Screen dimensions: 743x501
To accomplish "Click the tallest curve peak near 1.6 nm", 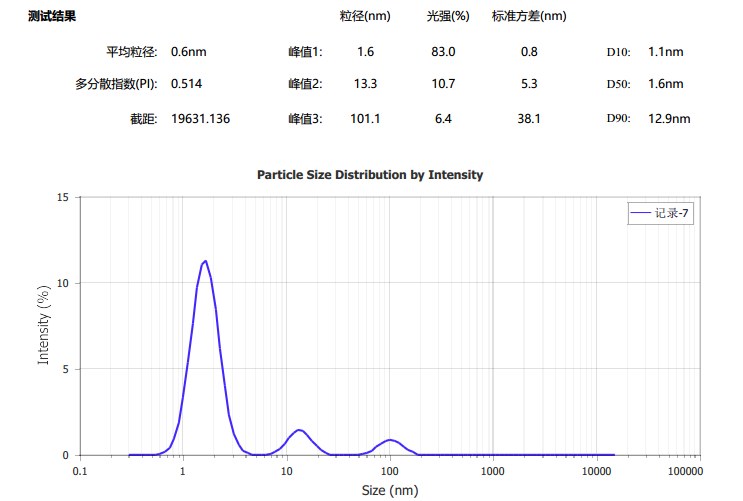I will click(205, 261).
